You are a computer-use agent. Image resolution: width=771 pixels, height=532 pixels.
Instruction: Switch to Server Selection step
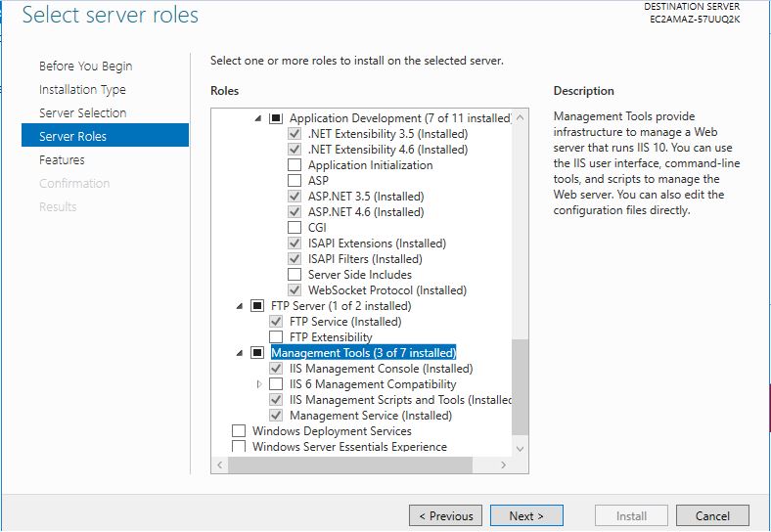coord(82,113)
